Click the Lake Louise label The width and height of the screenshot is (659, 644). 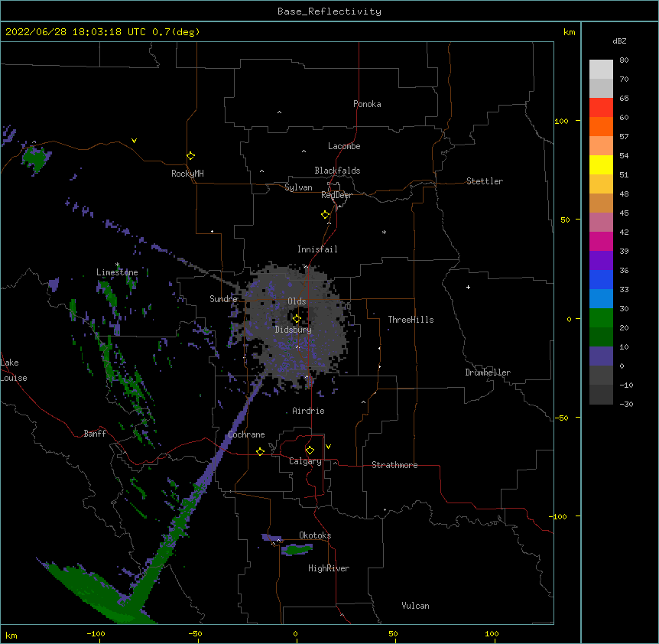point(14,370)
